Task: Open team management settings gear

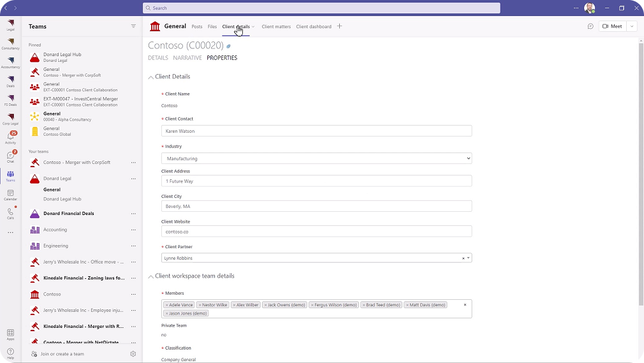Action: click(133, 353)
